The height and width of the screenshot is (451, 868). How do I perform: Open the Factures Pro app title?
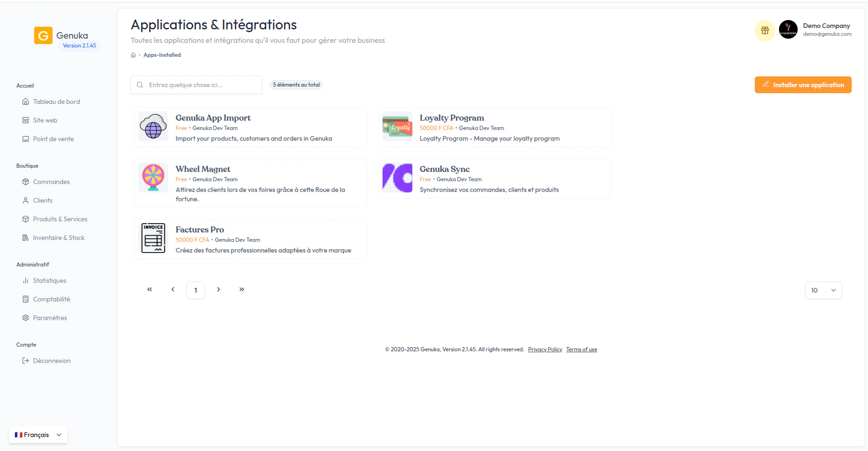point(199,230)
